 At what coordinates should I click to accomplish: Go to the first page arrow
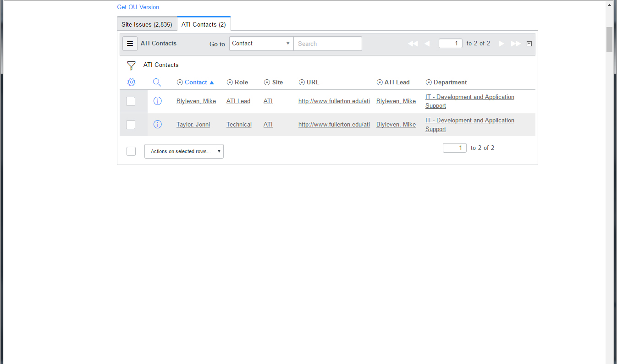tap(413, 44)
